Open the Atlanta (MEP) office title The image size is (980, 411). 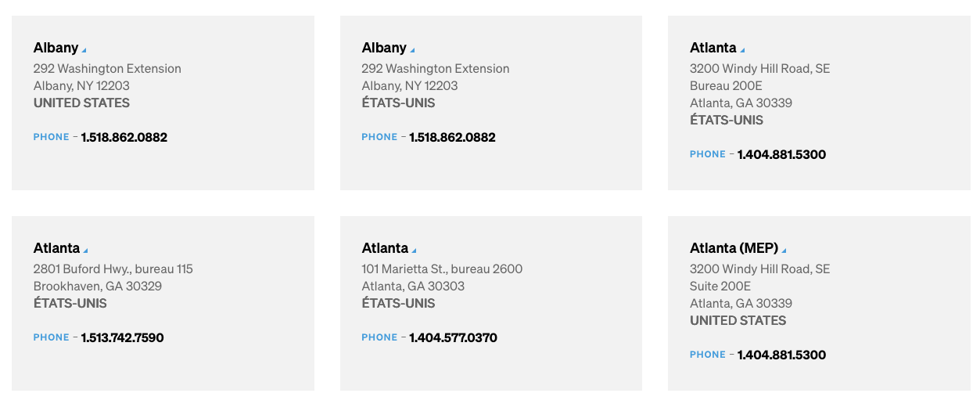point(734,248)
